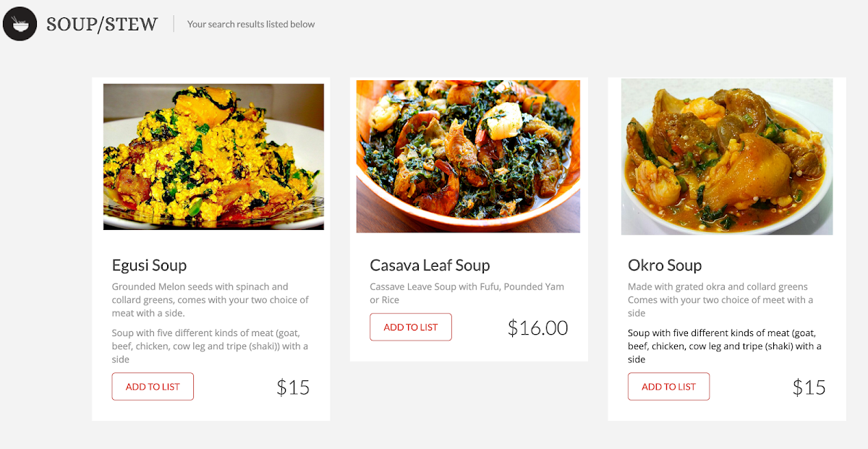Click the Egusi Soup $15 price
868x449 pixels.
[x=293, y=388]
